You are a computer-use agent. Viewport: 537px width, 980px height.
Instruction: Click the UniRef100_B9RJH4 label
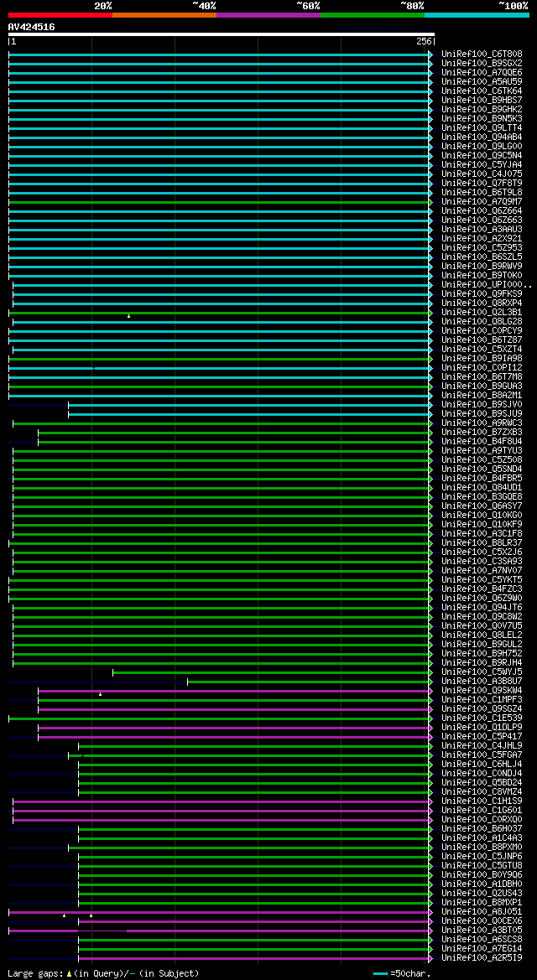[482, 662]
